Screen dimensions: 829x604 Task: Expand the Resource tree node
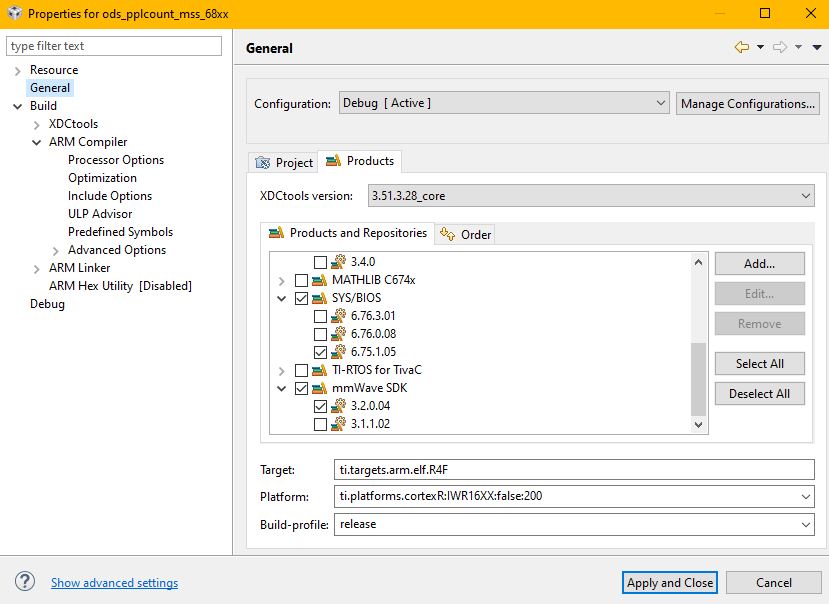point(18,70)
